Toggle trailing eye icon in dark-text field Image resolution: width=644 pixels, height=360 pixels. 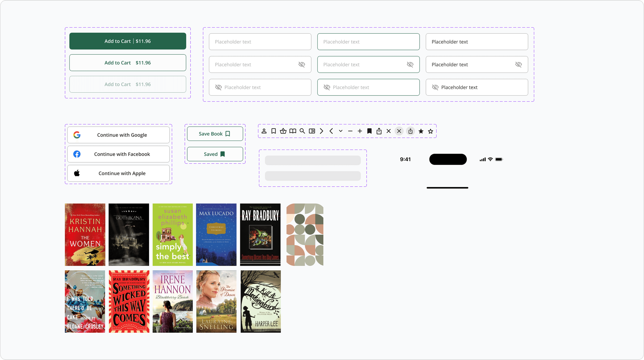(519, 65)
